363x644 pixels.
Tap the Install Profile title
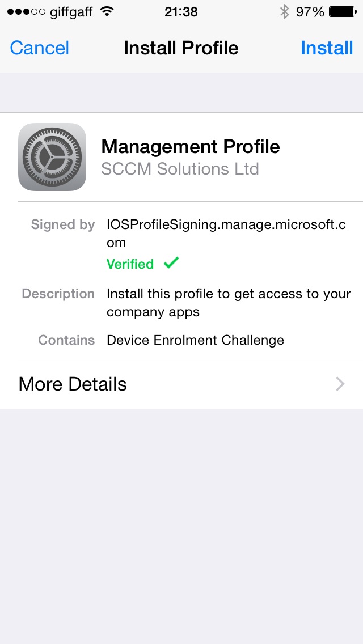click(181, 48)
